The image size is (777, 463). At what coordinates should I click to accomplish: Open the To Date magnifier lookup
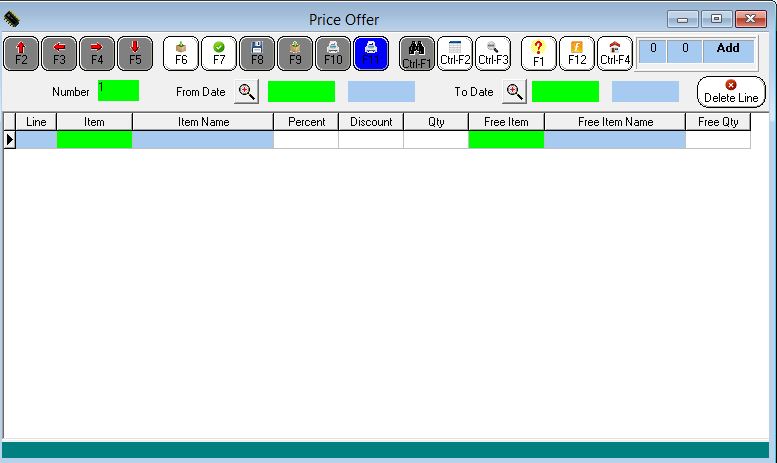pyautogui.click(x=514, y=92)
